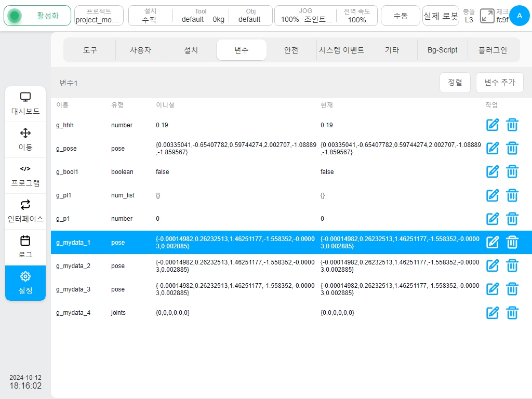532x399 pixels.
Task: Click the 변수1 section title
Action: coord(69,83)
